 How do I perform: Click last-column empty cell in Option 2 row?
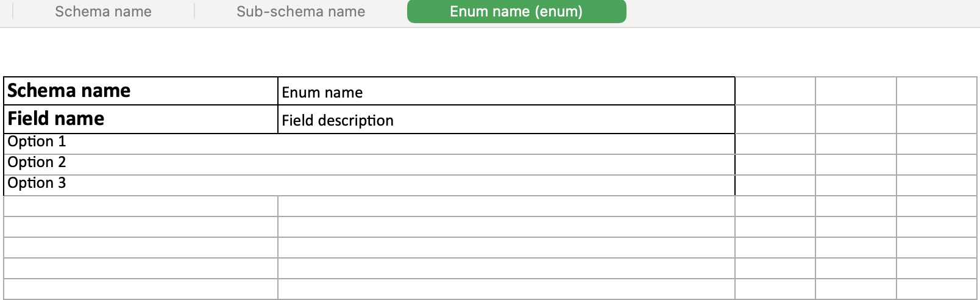click(937, 165)
